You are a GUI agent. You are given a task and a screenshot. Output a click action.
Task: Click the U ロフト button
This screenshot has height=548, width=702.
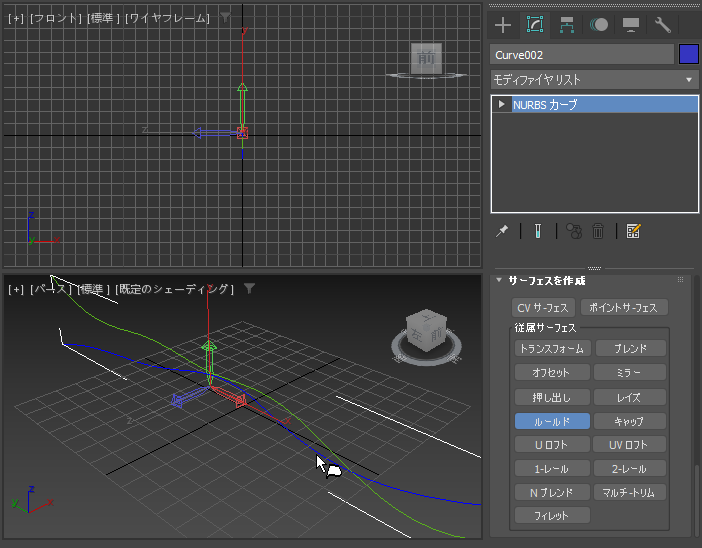point(552,445)
